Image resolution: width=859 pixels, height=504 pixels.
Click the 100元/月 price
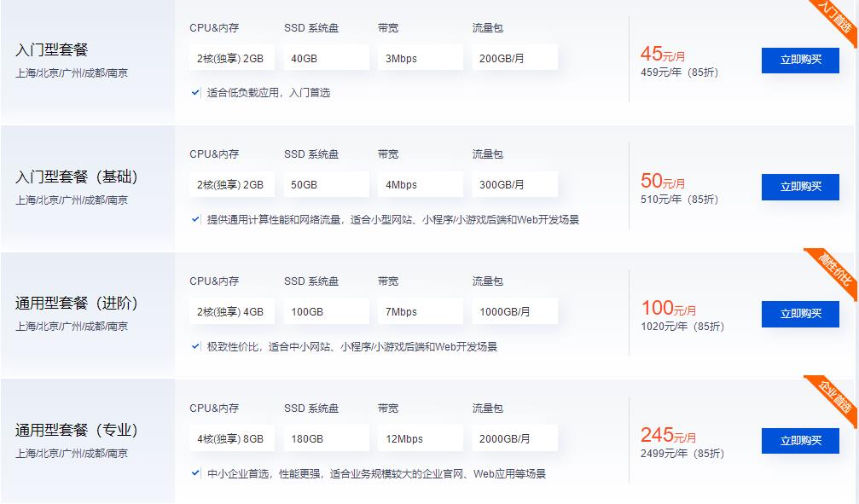[669, 308]
